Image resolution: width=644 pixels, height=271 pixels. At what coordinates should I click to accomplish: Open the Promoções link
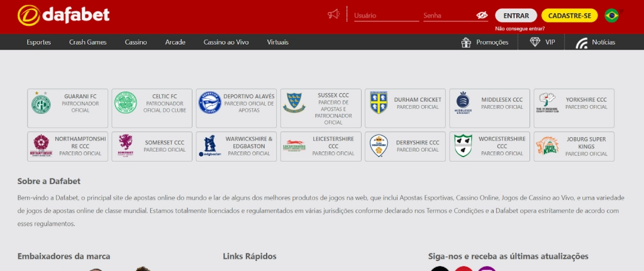492,42
